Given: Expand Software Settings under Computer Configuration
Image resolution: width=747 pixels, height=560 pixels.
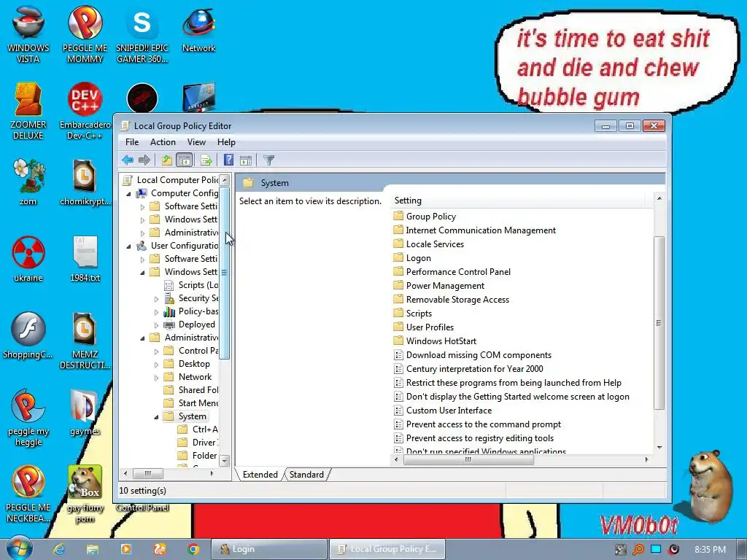Looking at the screenshot, I should click(x=142, y=206).
